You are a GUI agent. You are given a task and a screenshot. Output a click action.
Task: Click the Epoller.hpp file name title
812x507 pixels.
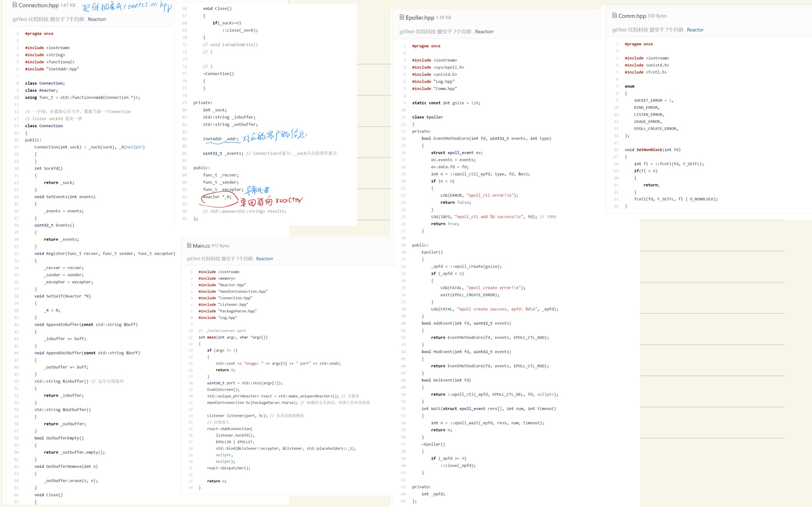pyautogui.click(x=420, y=17)
